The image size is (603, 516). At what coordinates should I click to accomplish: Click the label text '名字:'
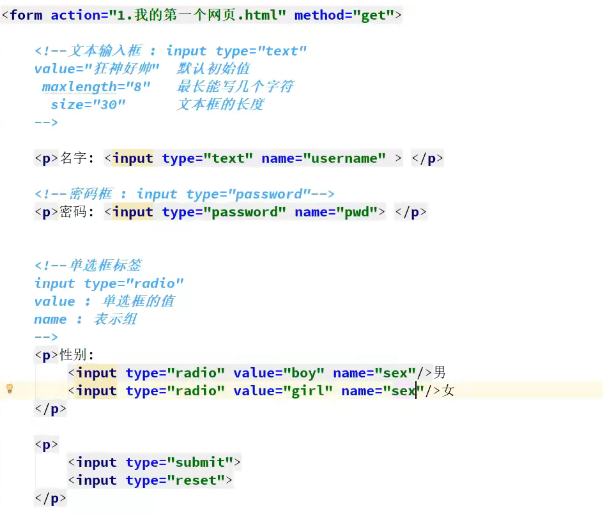tap(77, 158)
